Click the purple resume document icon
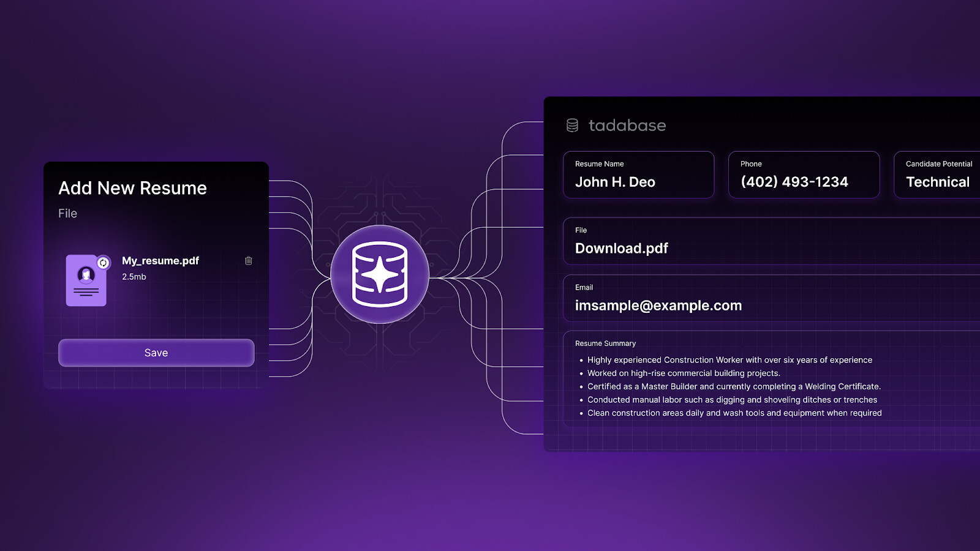Screen dimensions: 980x551 [86, 281]
